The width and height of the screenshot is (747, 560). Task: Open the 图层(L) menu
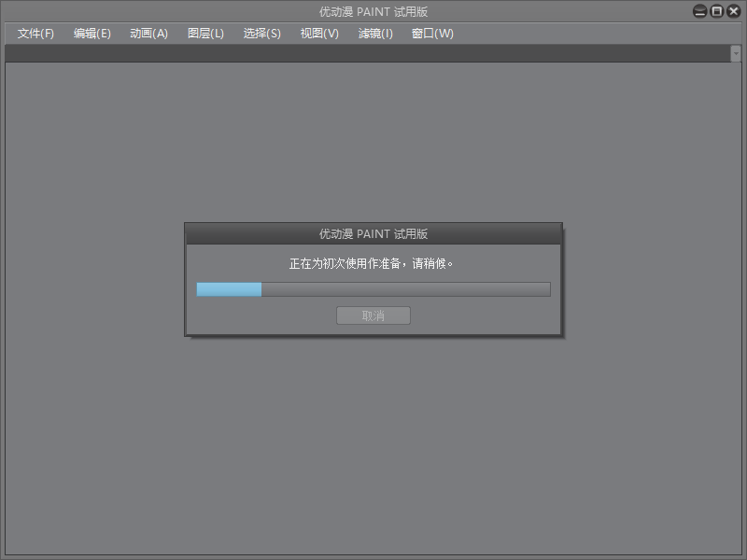click(x=205, y=34)
